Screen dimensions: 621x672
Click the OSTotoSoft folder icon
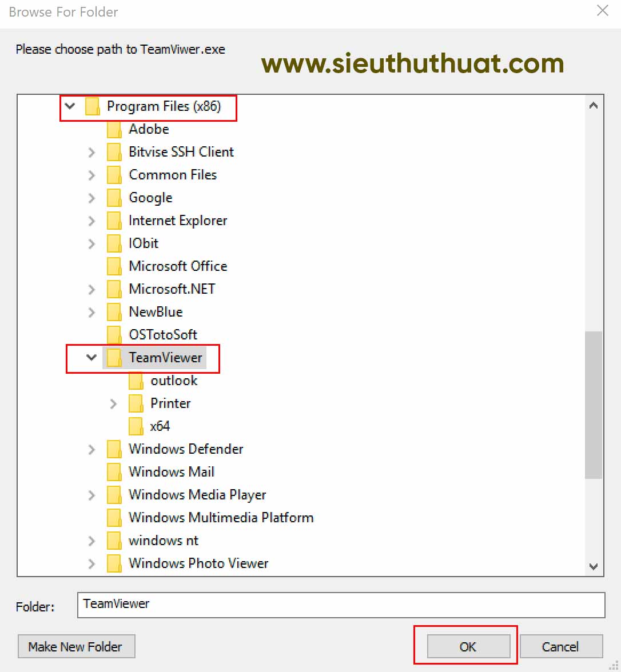(x=114, y=335)
